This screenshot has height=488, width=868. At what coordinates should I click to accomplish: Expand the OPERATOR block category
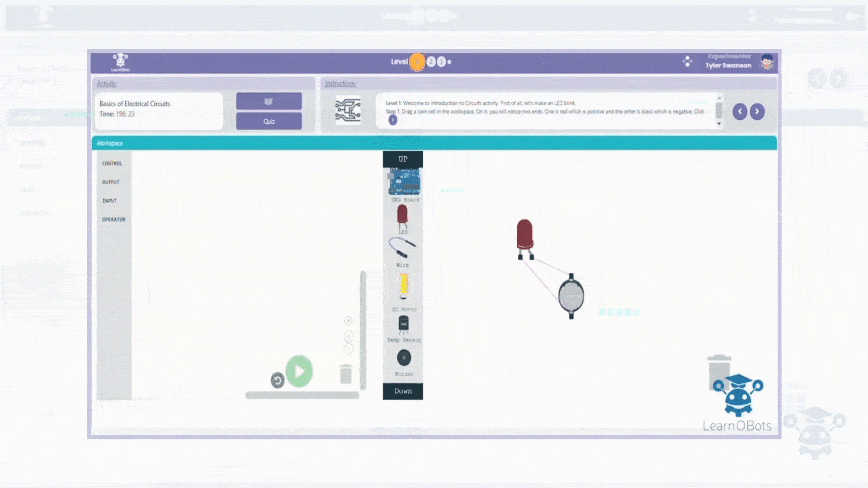pyautogui.click(x=113, y=220)
